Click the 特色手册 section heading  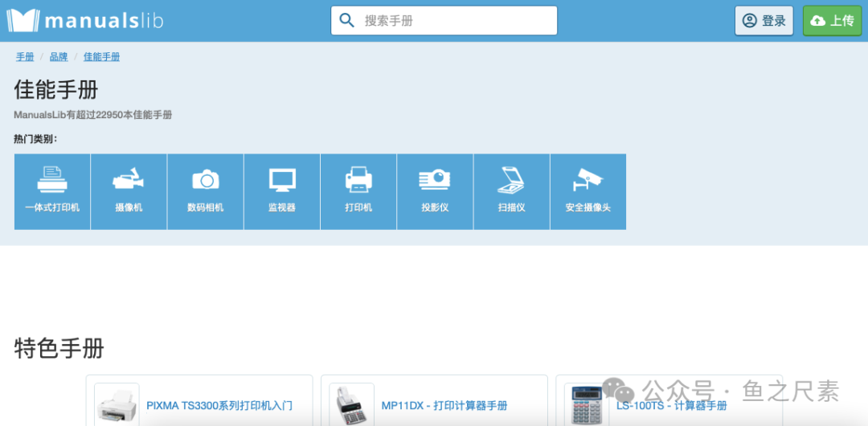tap(59, 349)
